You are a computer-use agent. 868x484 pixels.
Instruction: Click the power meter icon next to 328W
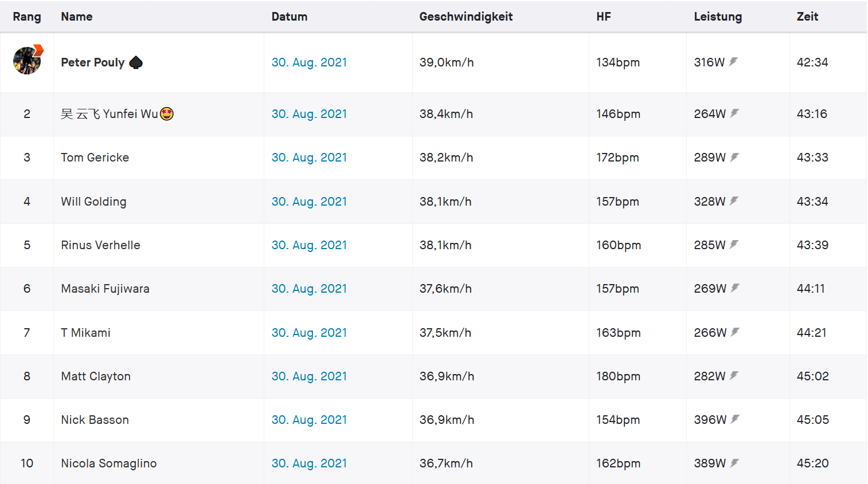point(734,201)
